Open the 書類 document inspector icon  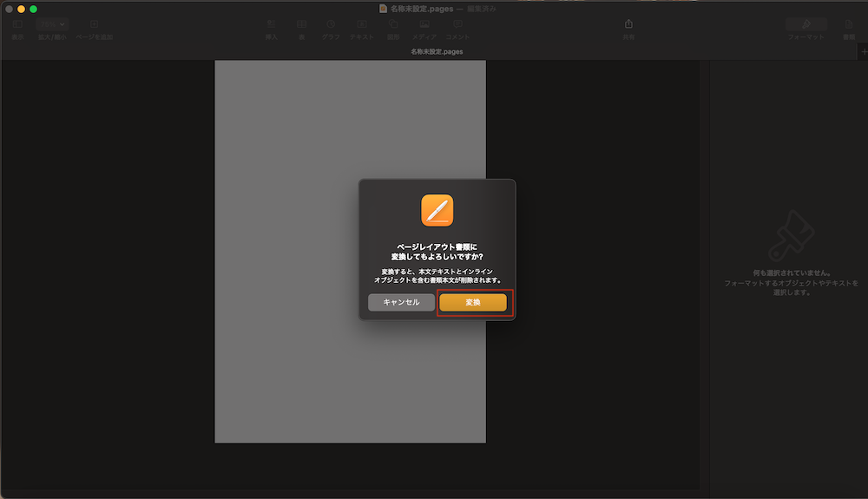(849, 24)
